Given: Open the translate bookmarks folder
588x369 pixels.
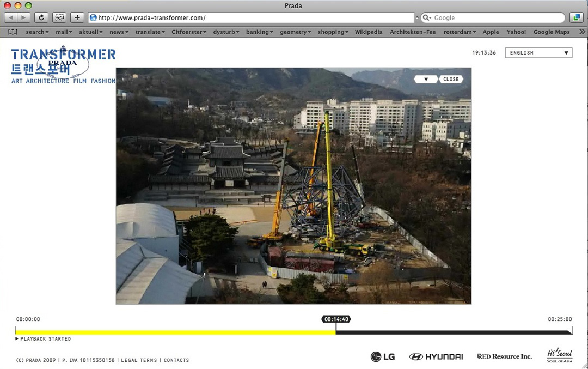Looking at the screenshot, I should [150, 32].
